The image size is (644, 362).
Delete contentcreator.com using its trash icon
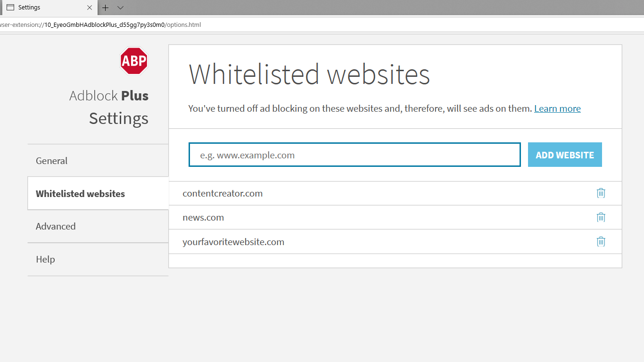(x=601, y=193)
